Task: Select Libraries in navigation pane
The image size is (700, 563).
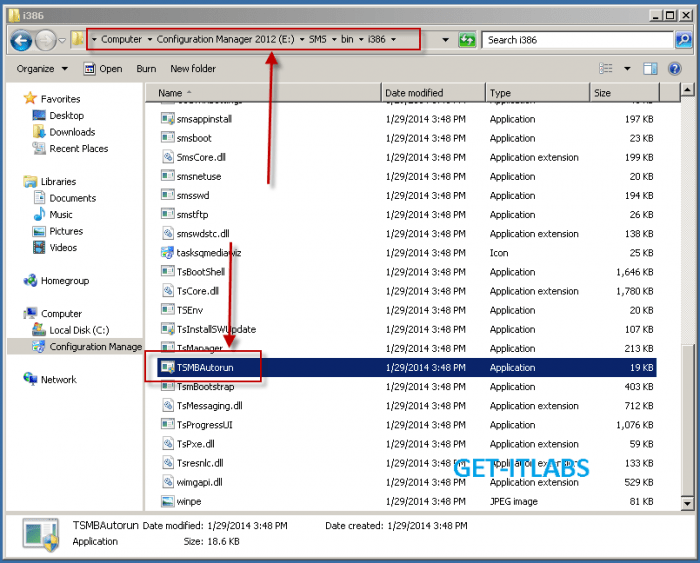Action: [50, 182]
